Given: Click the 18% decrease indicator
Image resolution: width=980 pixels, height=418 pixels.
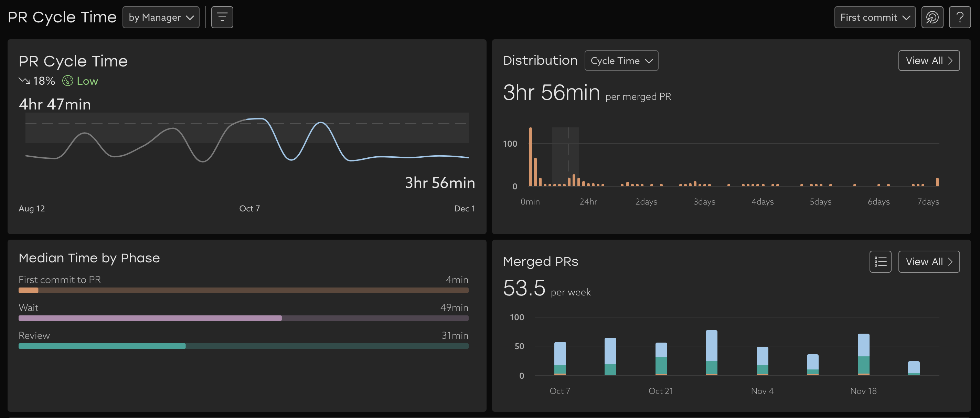Looking at the screenshot, I should tap(43, 81).
